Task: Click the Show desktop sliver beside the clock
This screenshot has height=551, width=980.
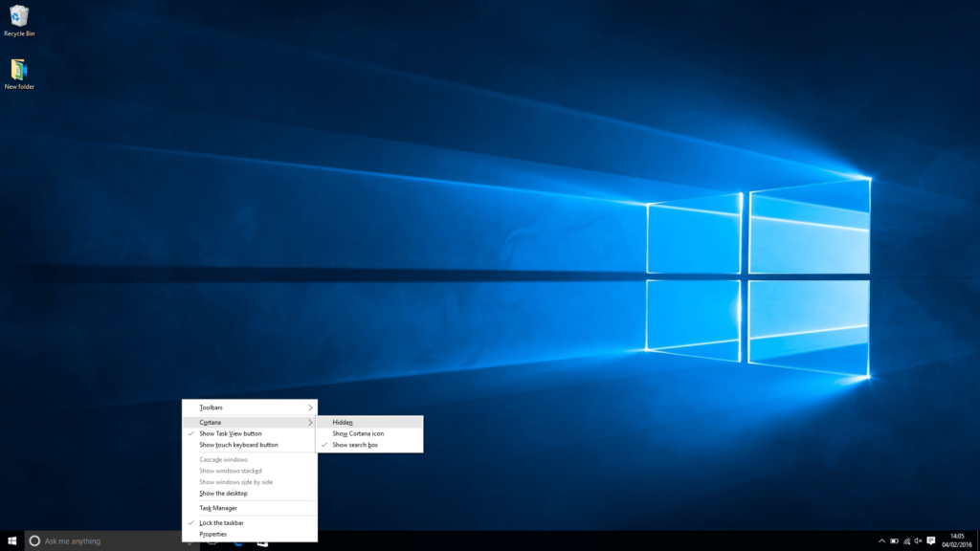Action: point(978,541)
